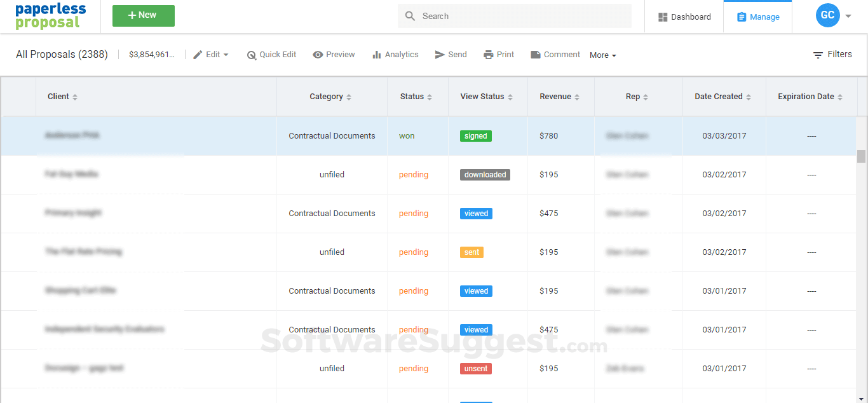
Task: Click pending status in sent row
Action: 414,252
